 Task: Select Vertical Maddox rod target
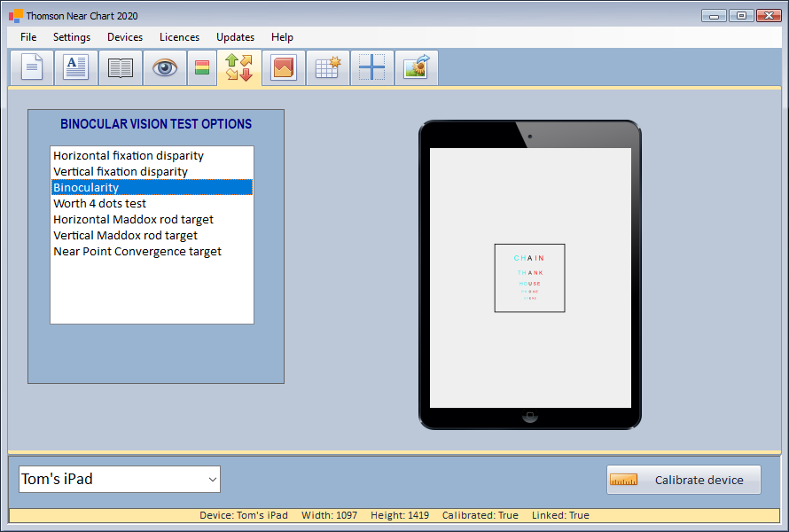[125, 236]
